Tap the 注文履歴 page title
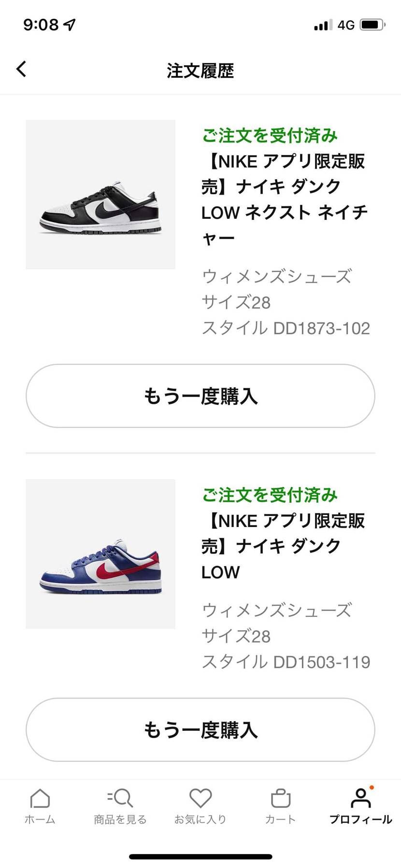The width and height of the screenshot is (401, 868). (x=200, y=71)
